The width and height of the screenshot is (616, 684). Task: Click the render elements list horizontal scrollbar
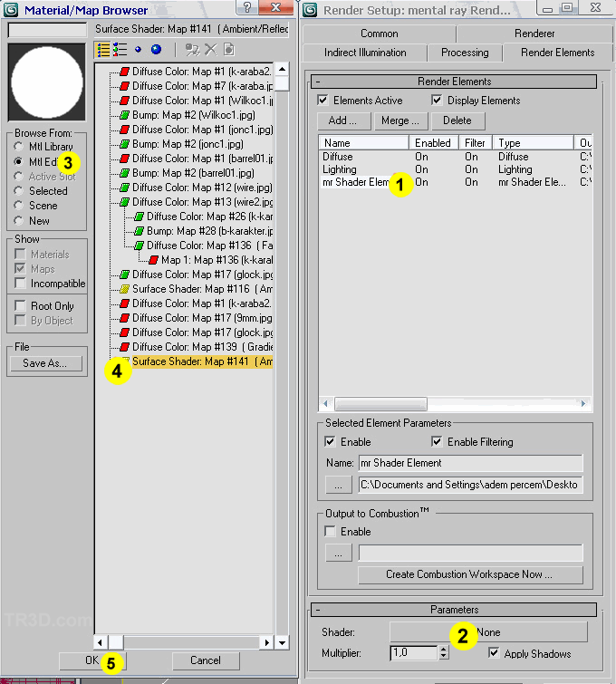pyautogui.click(x=380, y=404)
